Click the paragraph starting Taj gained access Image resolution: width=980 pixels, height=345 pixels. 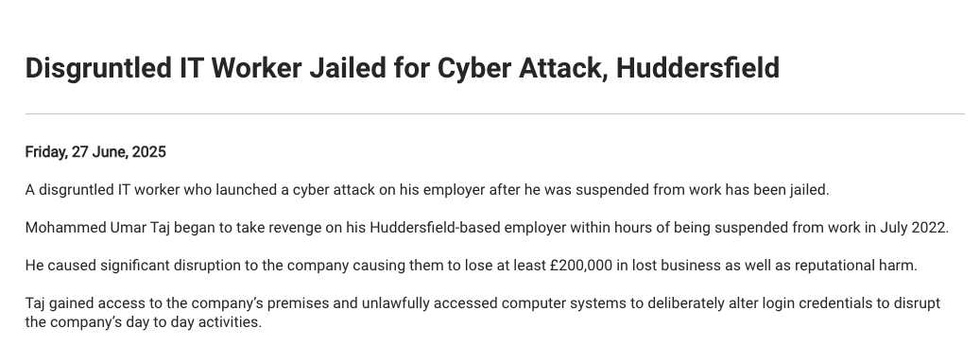point(483,313)
